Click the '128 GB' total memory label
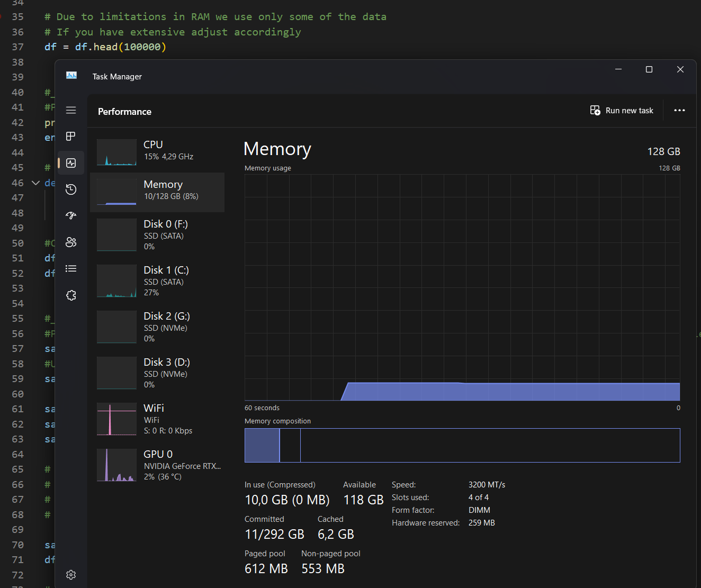Screen dimensions: 701x588 click(663, 151)
